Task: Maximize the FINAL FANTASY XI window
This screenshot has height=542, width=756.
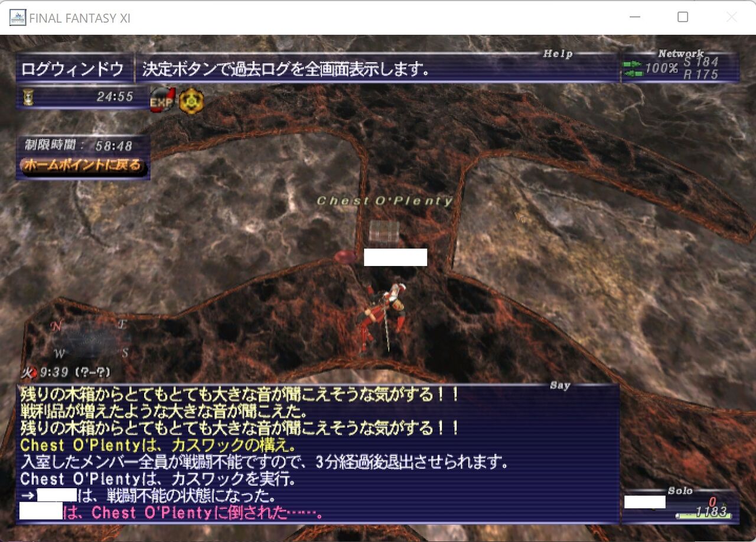Action: [x=683, y=17]
